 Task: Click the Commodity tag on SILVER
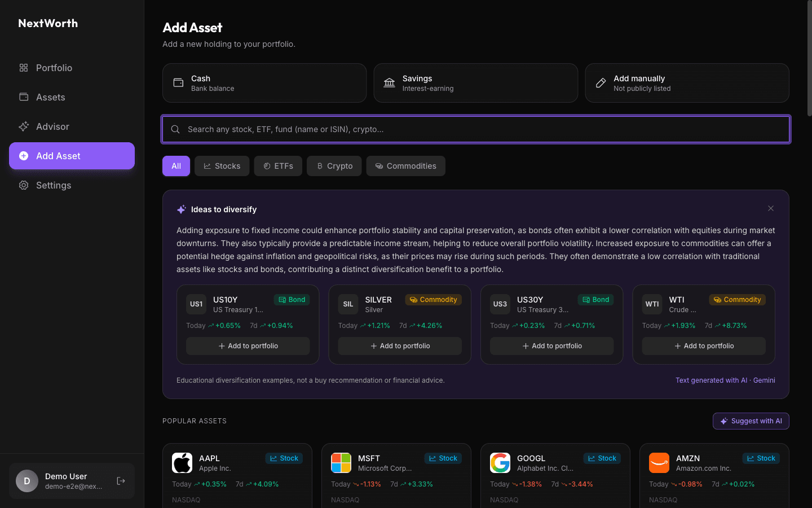pos(434,300)
